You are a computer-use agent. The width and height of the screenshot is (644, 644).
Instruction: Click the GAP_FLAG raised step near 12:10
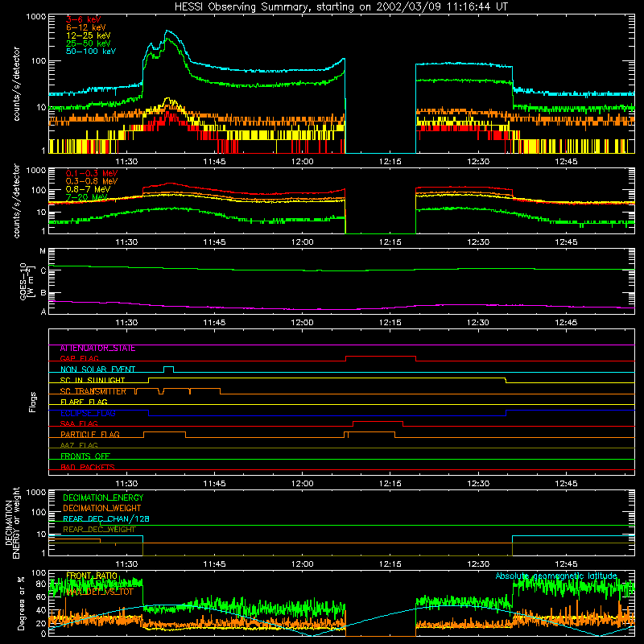pos(381,357)
